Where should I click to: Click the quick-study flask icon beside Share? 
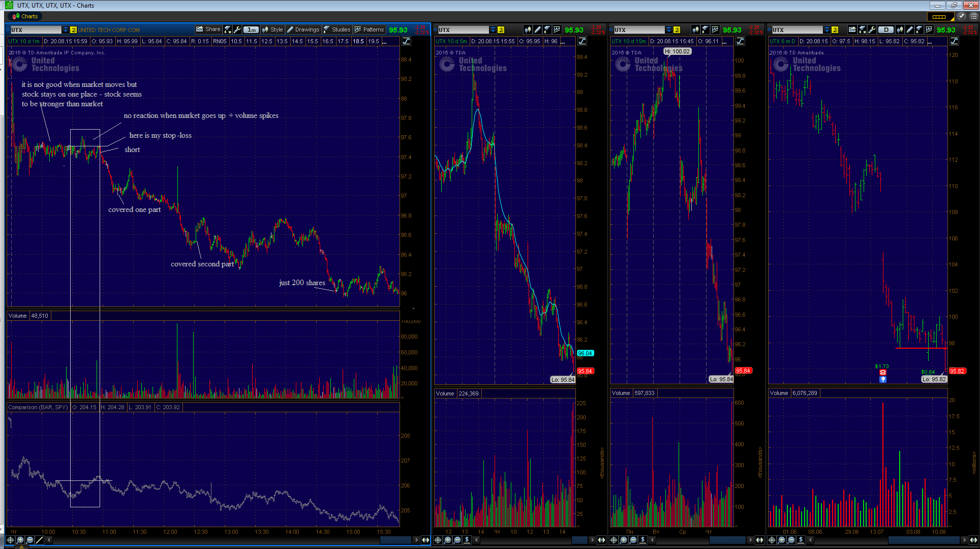(228, 29)
